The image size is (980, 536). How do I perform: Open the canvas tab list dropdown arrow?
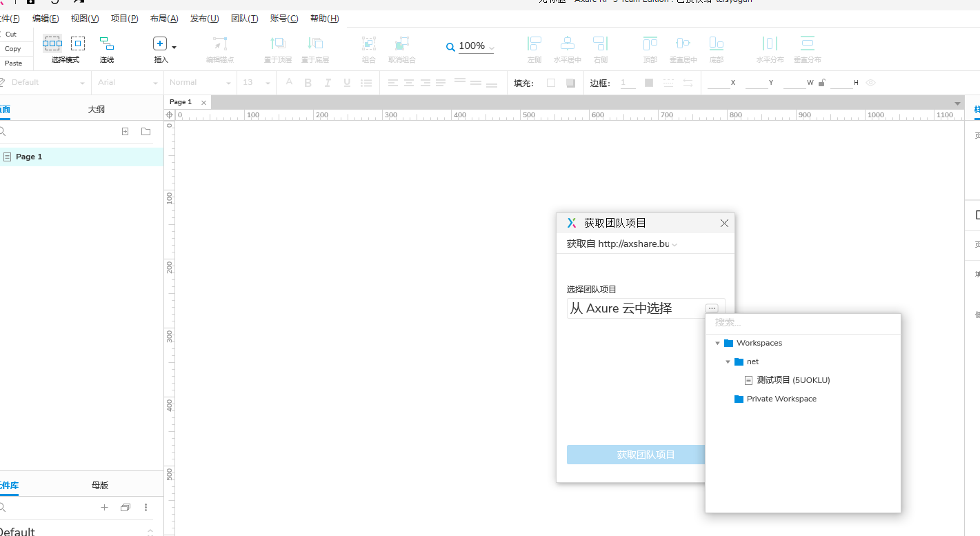pos(957,103)
